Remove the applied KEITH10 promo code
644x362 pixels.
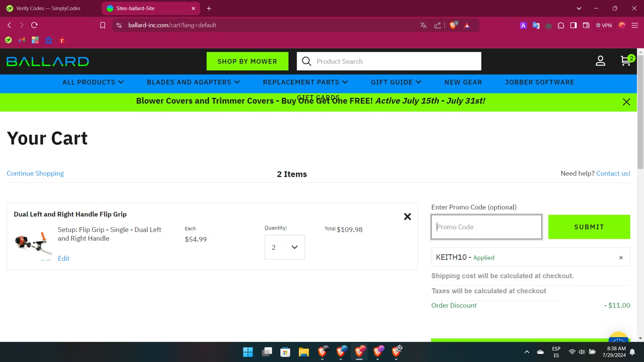[621, 258]
